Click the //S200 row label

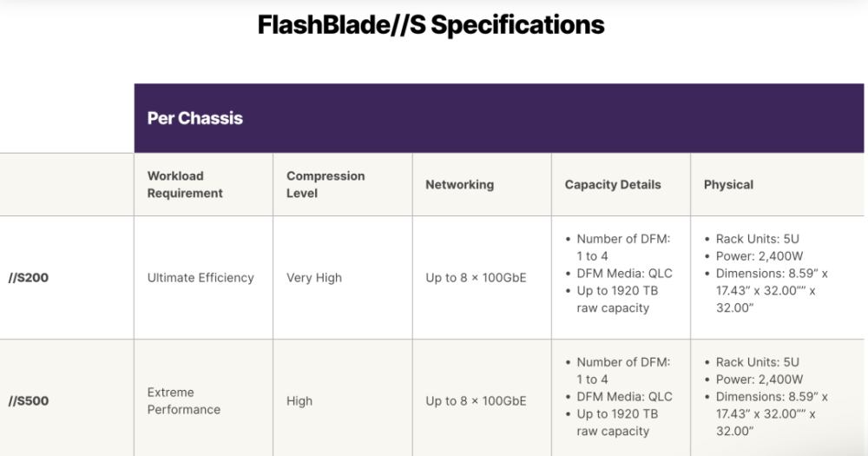click(x=27, y=278)
